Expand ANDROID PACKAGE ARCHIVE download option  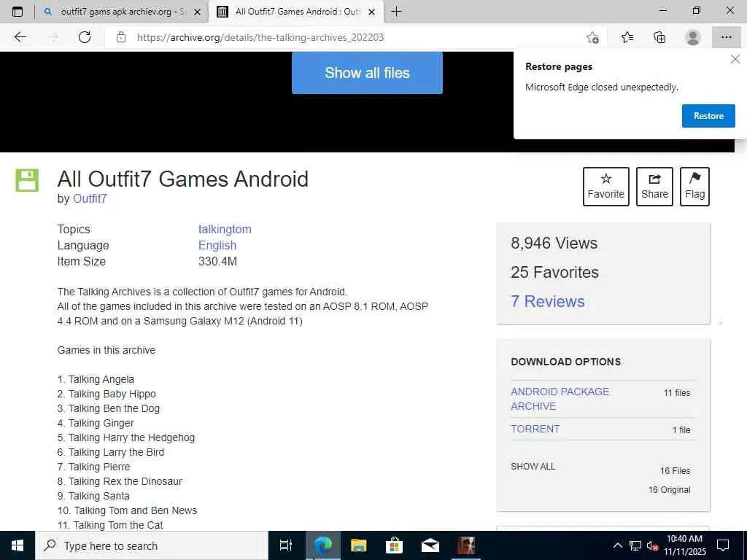[560, 399]
